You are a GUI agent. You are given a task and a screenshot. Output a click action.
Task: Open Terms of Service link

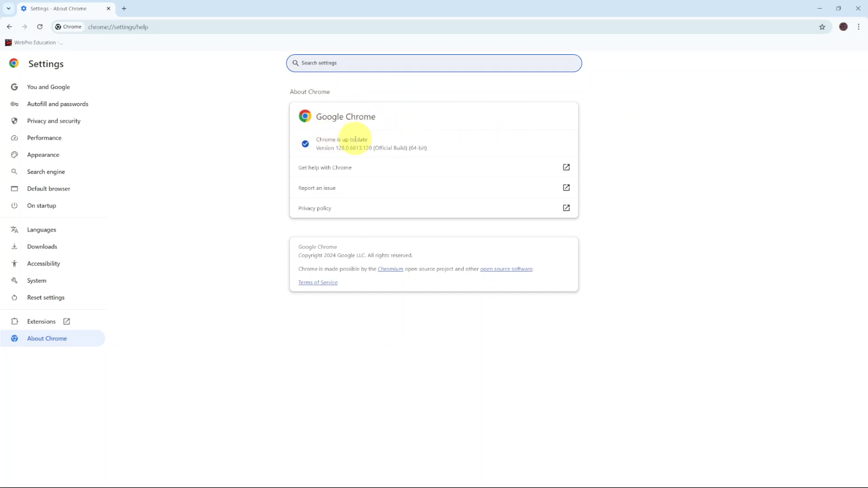click(318, 282)
